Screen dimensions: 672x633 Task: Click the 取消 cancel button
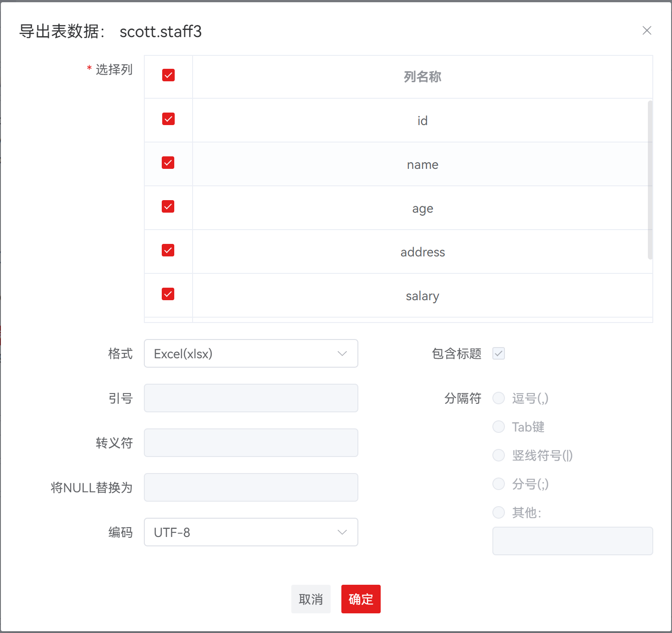click(x=311, y=599)
